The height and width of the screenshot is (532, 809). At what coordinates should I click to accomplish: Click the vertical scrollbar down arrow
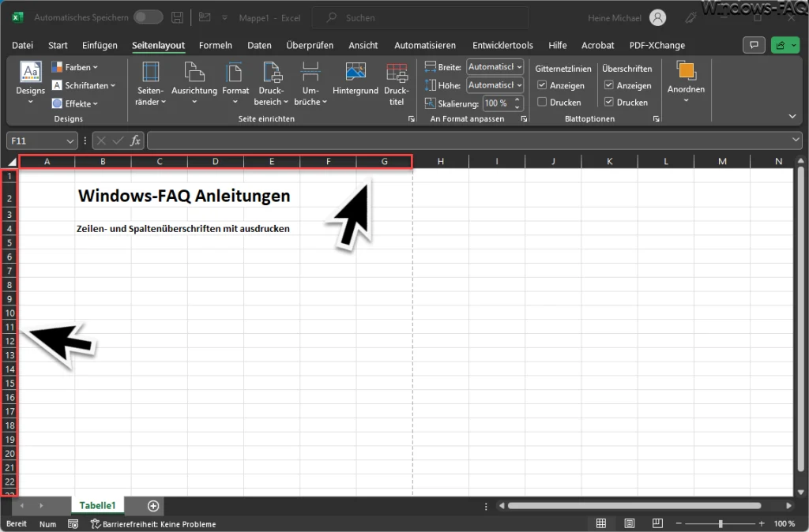[800, 492]
